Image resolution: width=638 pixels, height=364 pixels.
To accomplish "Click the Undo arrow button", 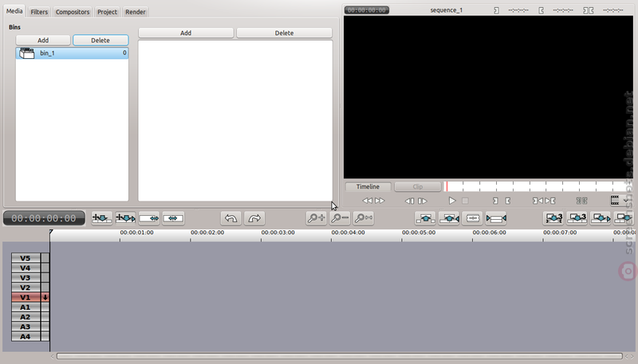I will coord(231,218).
